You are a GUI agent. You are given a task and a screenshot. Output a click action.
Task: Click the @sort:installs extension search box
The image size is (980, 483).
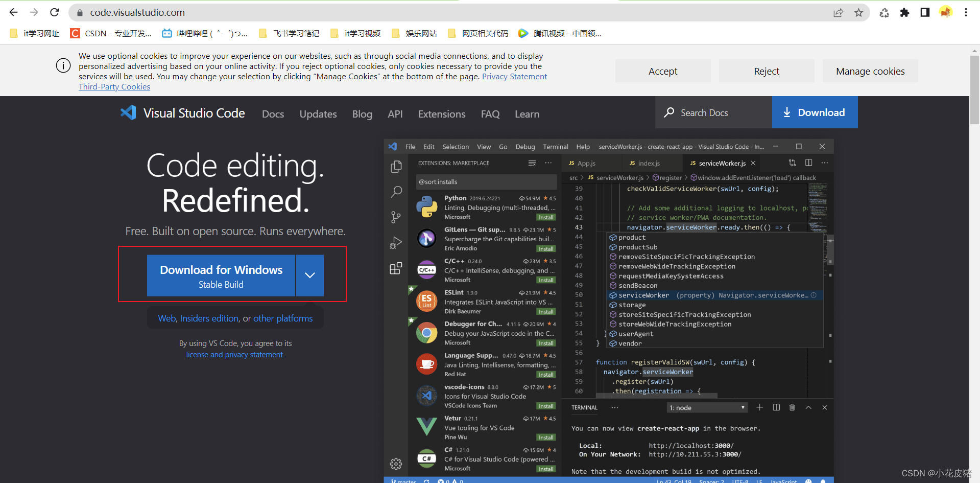[x=486, y=182]
